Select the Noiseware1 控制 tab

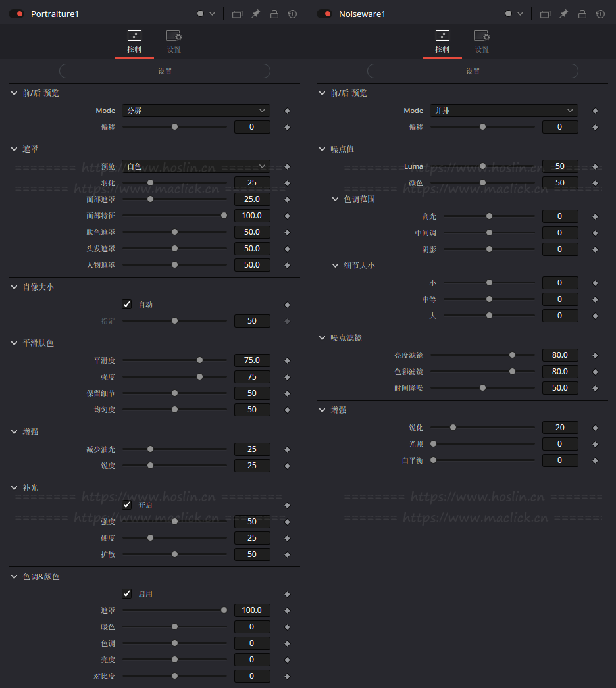[442, 41]
